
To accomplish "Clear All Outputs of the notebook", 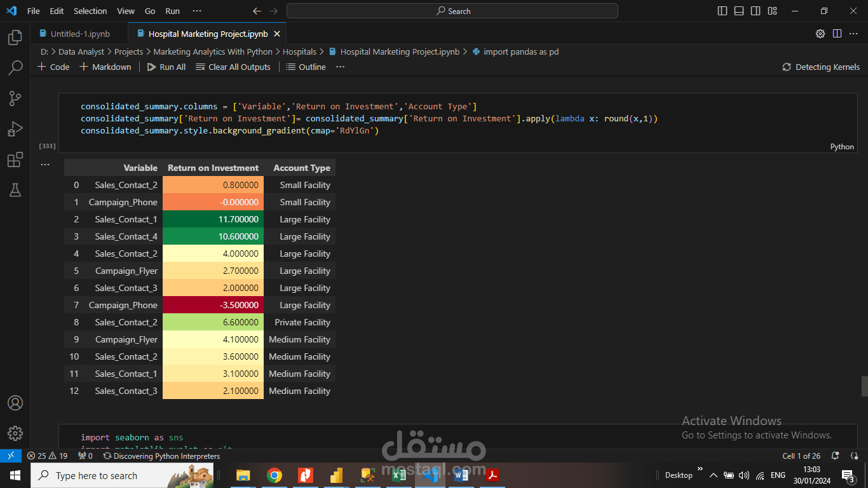I will coord(233,67).
